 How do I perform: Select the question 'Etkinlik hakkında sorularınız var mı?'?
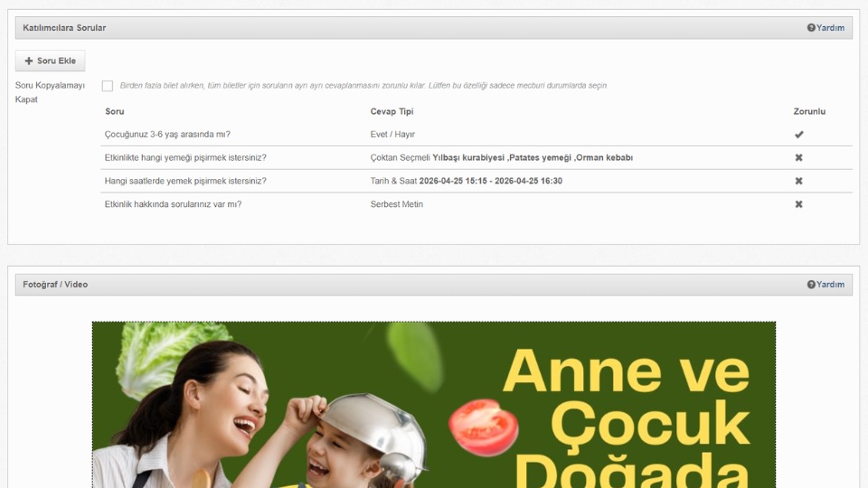pyautogui.click(x=173, y=205)
